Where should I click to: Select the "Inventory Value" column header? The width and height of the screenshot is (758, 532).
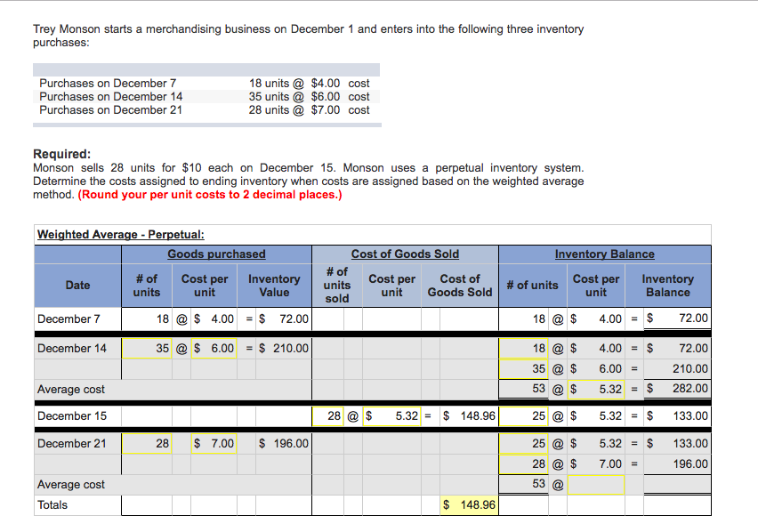pos(274,286)
